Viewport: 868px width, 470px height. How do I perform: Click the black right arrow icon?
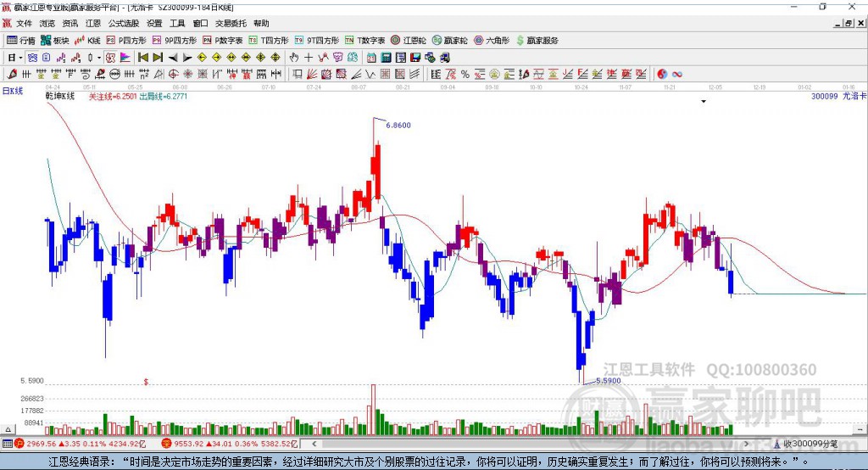(187, 58)
